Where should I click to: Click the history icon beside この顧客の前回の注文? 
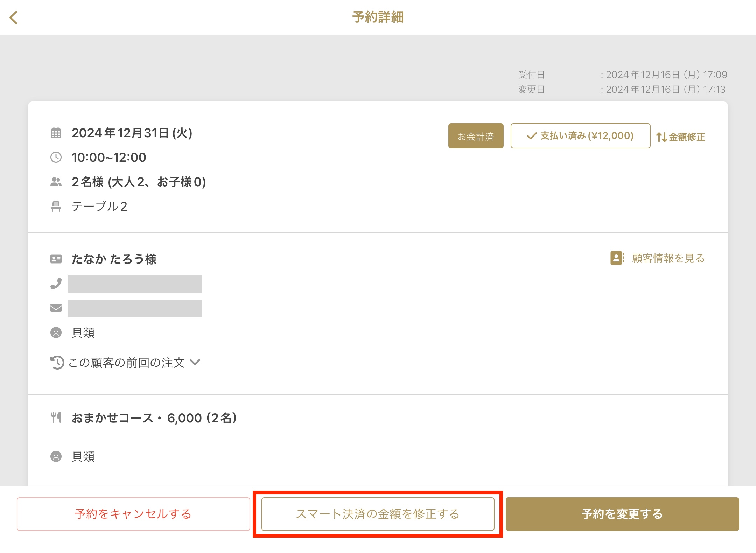57,362
